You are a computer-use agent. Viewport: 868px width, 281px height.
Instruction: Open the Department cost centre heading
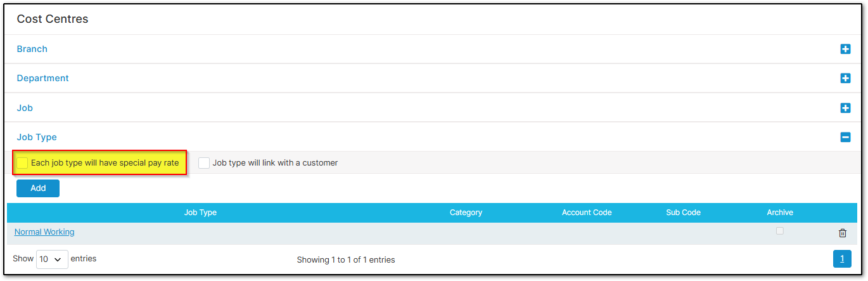coord(43,78)
